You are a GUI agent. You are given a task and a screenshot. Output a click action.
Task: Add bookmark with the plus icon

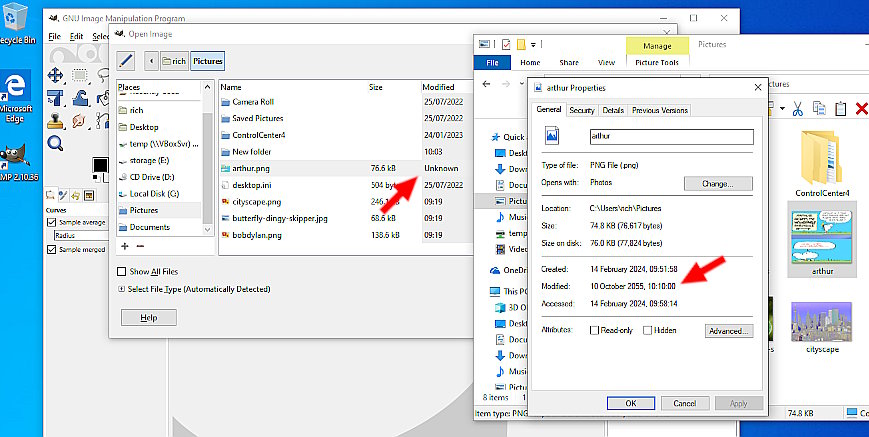pyautogui.click(x=125, y=246)
